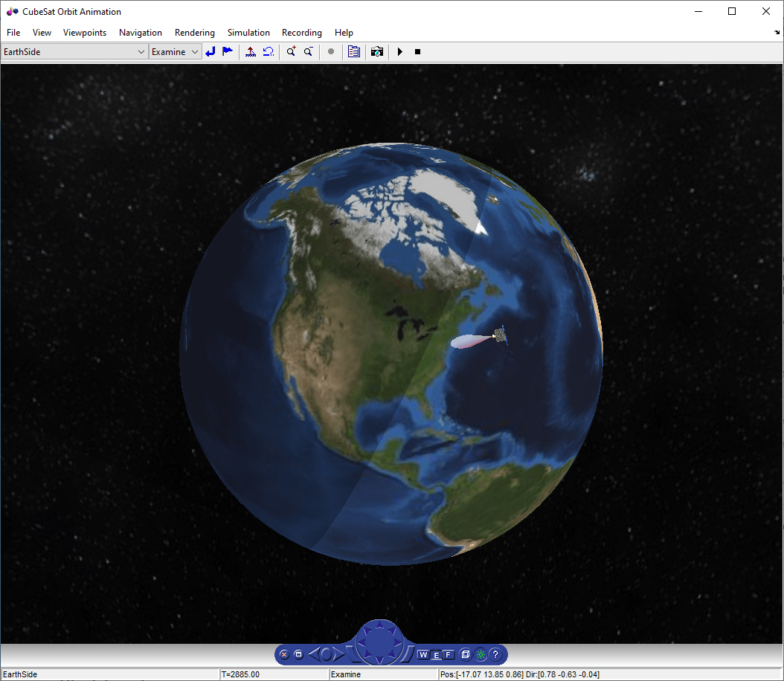This screenshot has height=681, width=784.
Task: Create viewpoint using the blue flag icon
Action: (x=228, y=51)
